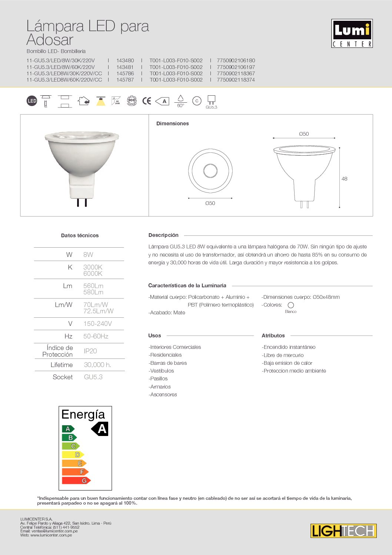The width and height of the screenshot is (392, 555).
Task: Click the Lumi Center logo
Action: click(x=352, y=33)
